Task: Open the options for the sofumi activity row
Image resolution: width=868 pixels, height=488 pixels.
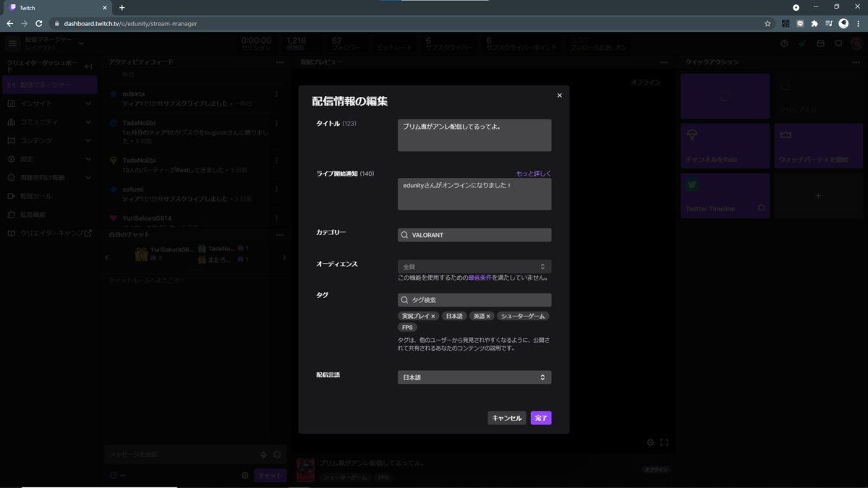Action: (276, 189)
